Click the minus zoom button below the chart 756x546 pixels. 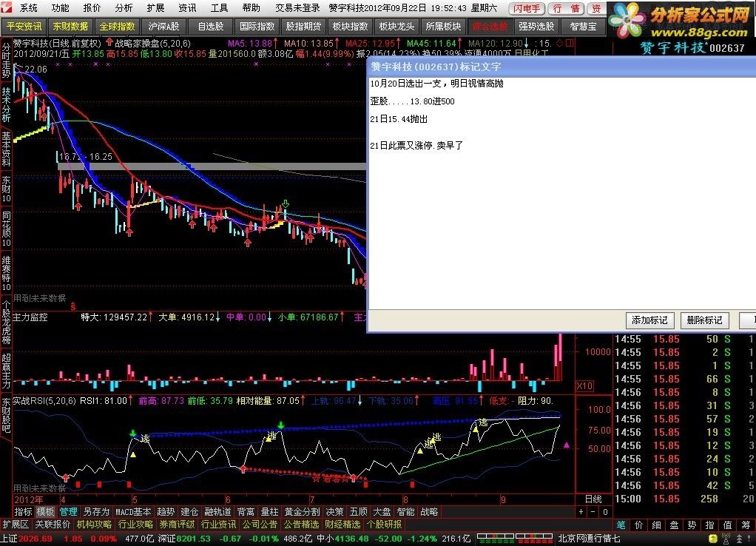click(x=593, y=512)
